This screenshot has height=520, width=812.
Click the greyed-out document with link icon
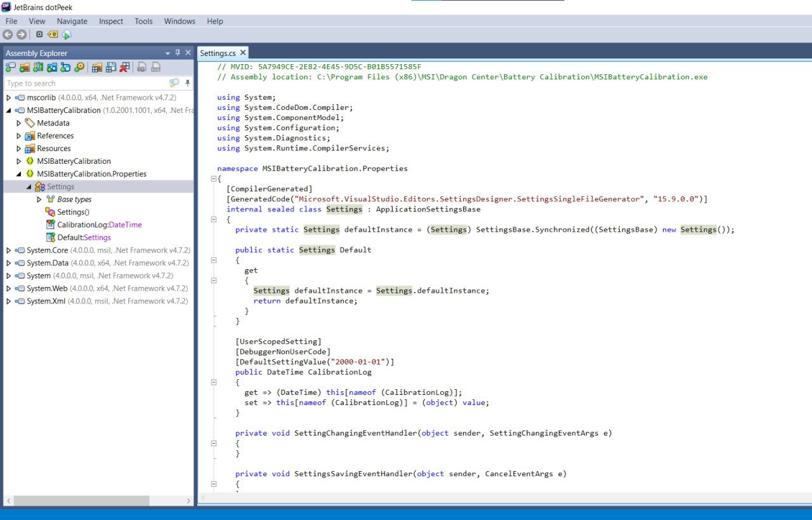[x=142, y=67]
